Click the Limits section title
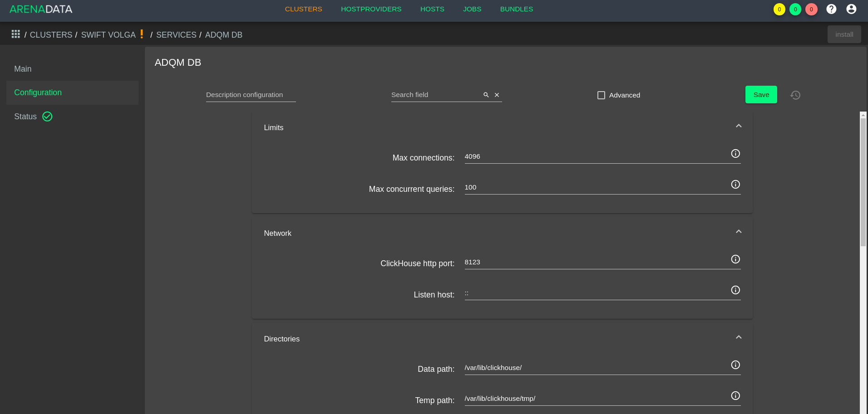The width and height of the screenshot is (868, 414). click(x=274, y=128)
